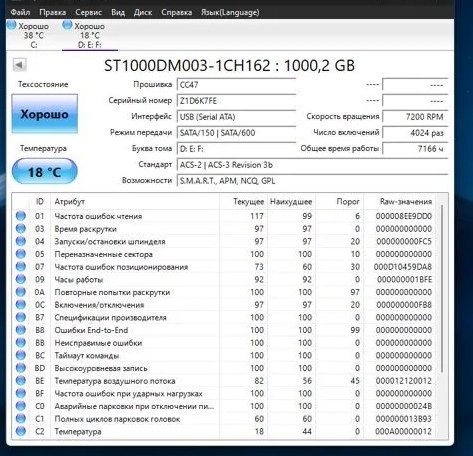Click the status circle for attribute 01

pyautogui.click(x=21, y=216)
